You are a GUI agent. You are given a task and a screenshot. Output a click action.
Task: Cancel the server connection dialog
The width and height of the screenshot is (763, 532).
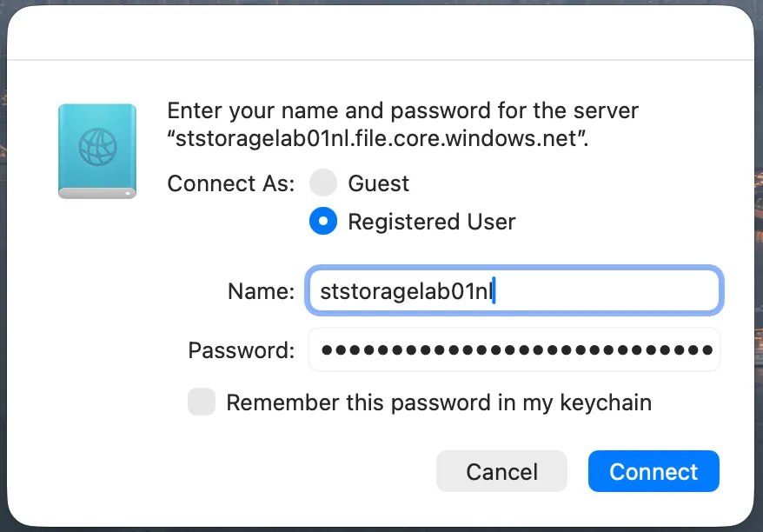point(501,471)
